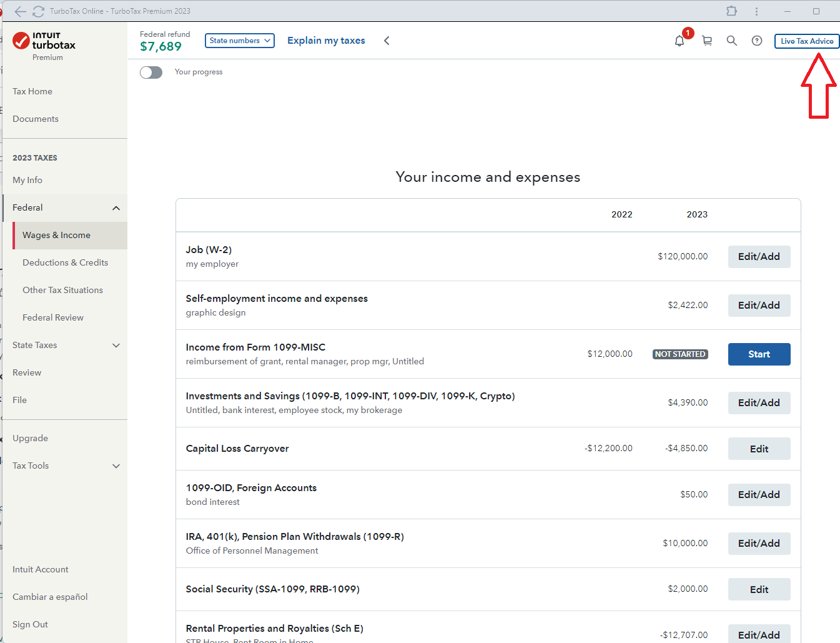Open the help question mark icon
This screenshot has height=643, width=840.
757,41
